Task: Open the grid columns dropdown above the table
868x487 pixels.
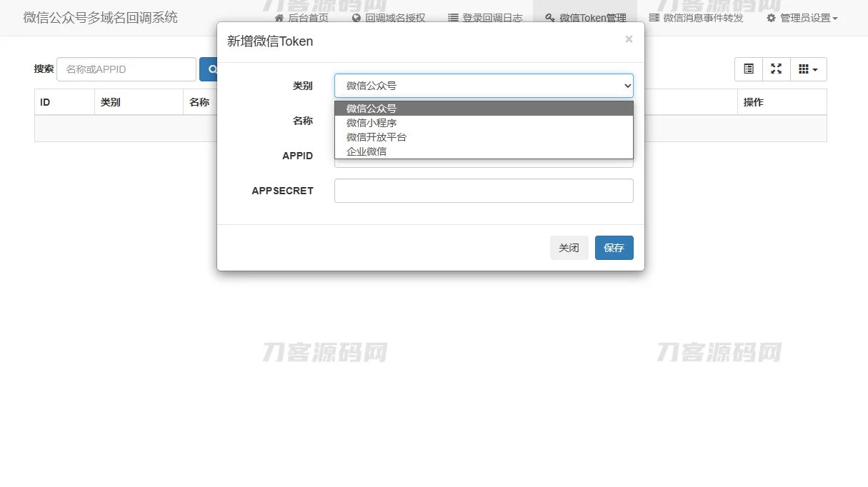Action: pos(808,69)
